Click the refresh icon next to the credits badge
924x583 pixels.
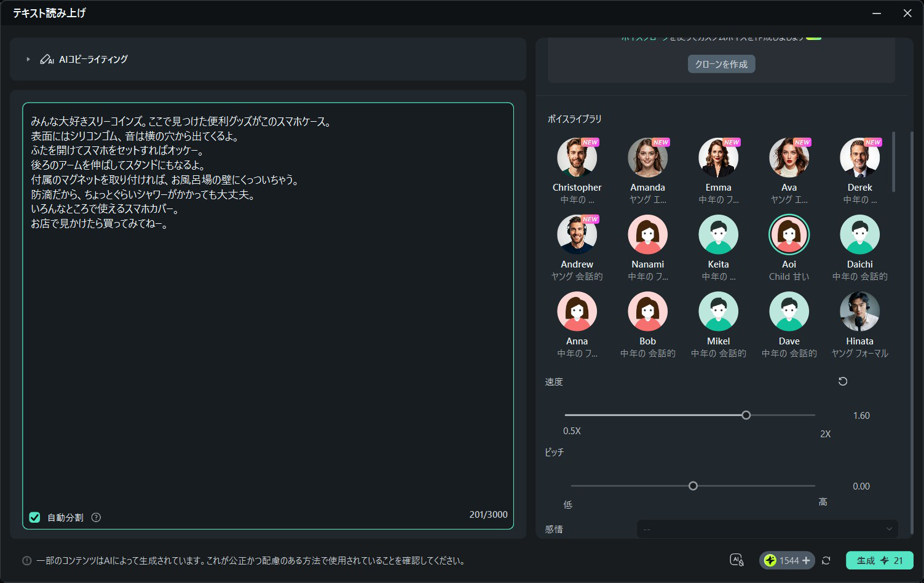coord(826,560)
